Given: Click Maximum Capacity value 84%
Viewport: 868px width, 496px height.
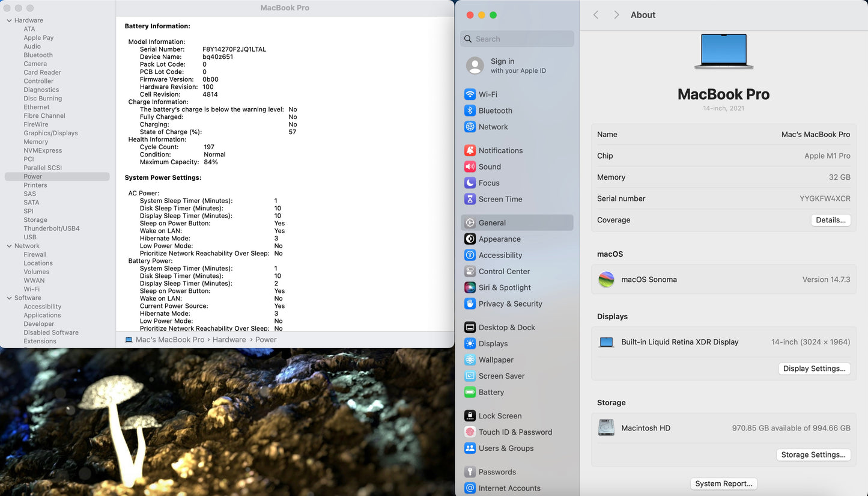Looking at the screenshot, I should pyautogui.click(x=211, y=162).
